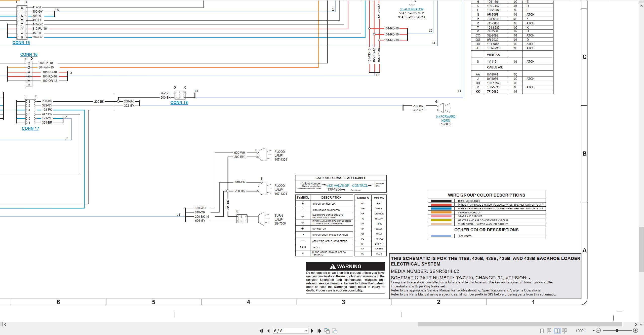Click the PURPLE color abbreviation row

[370, 239]
